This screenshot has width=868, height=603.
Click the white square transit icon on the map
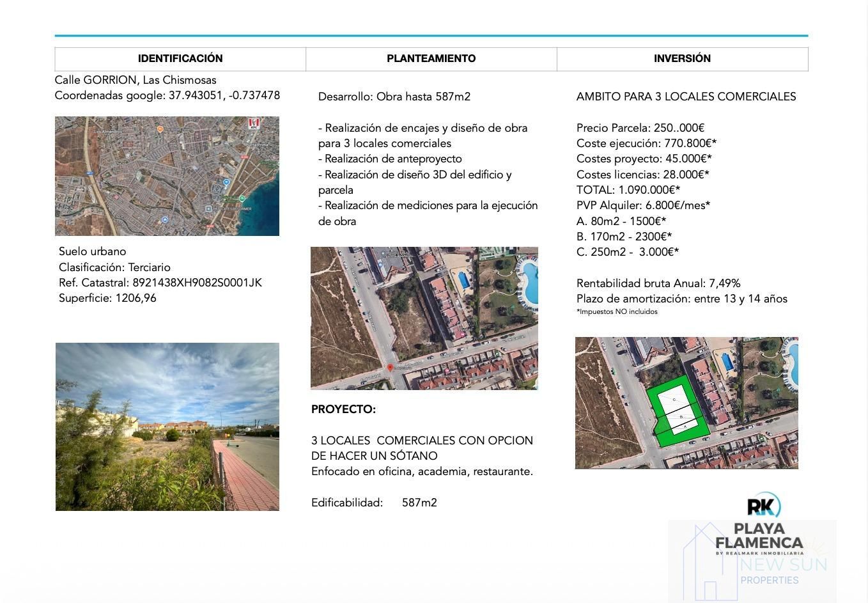tap(208, 209)
